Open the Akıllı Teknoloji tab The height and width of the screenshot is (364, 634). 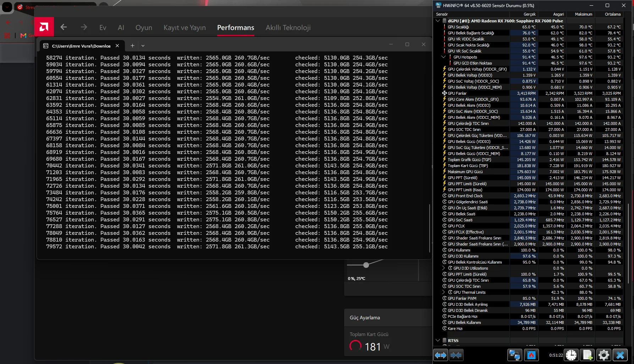click(x=288, y=27)
